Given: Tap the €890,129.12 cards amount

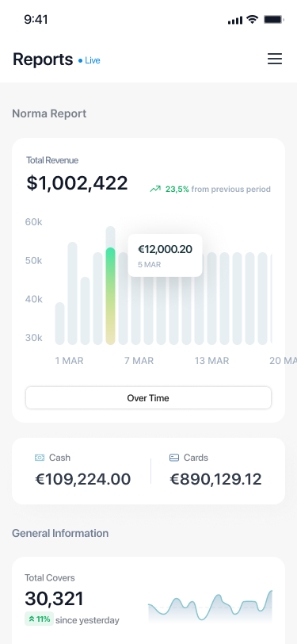Looking at the screenshot, I should (x=215, y=479).
